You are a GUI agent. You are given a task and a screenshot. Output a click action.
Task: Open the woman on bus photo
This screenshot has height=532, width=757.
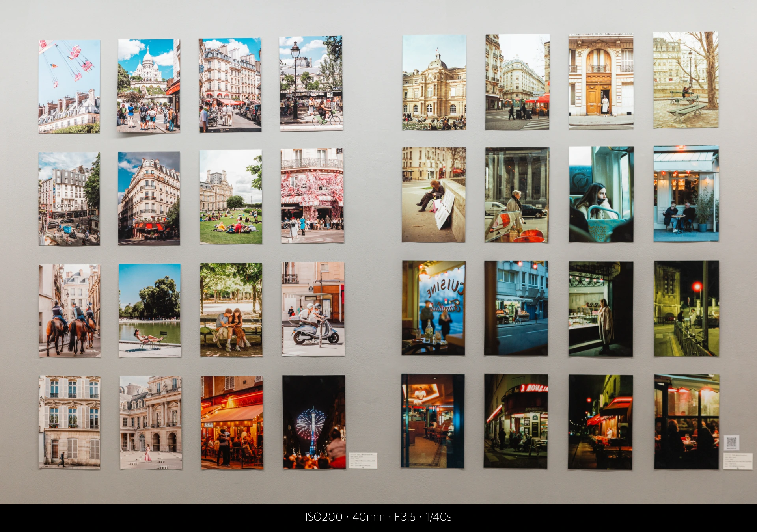point(601,194)
